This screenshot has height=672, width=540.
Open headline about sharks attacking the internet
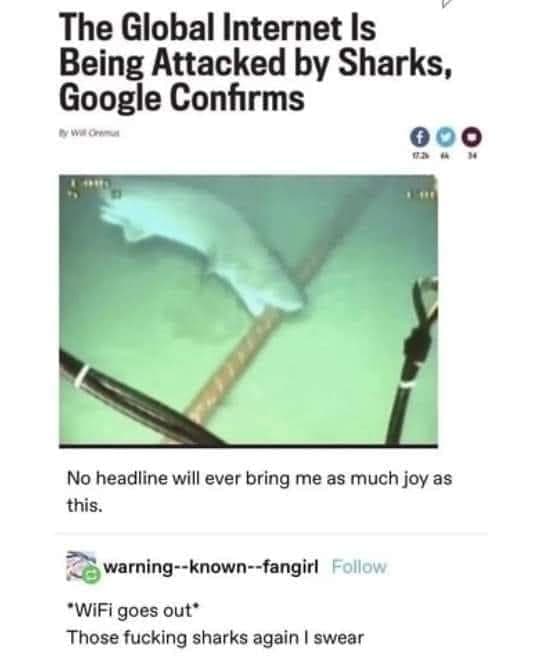coord(255,63)
